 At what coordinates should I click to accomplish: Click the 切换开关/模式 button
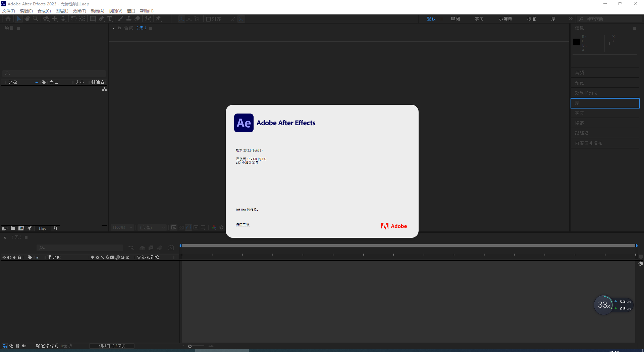coord(112,346)
